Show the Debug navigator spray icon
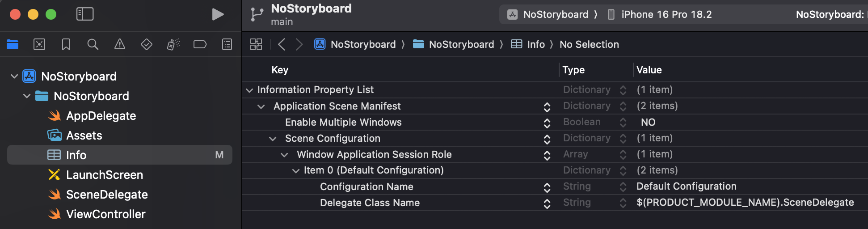 point(173,44)
